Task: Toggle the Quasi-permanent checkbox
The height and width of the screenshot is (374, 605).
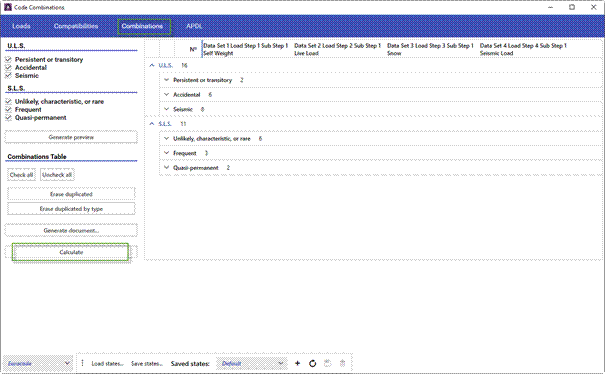Action: 8,118
